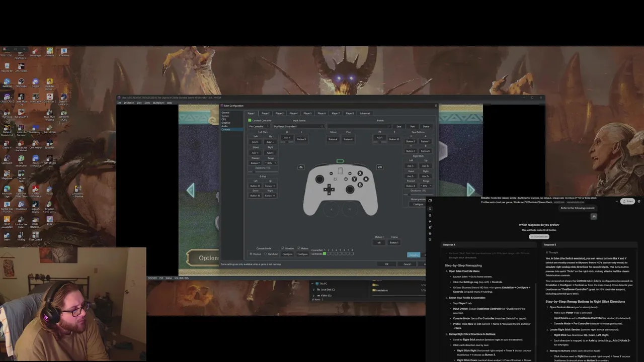The width and height of the screenshot is (644, 362).
Task: Open the Right Stick Range dropdown
Action: point(426,186)
